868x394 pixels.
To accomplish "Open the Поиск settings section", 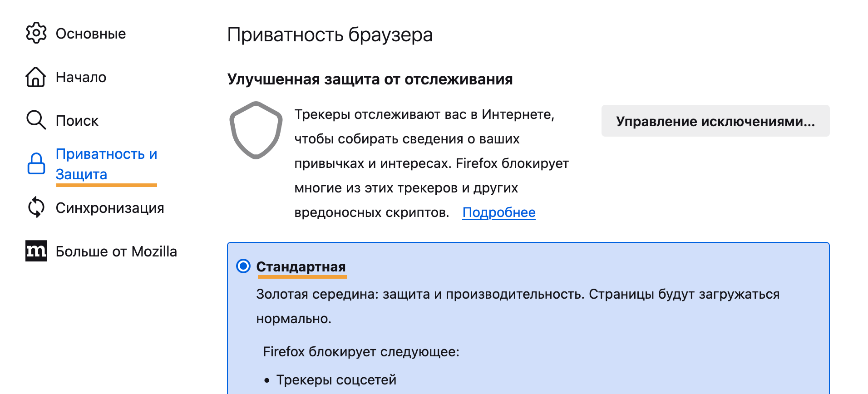I will (x=77, y=121).
